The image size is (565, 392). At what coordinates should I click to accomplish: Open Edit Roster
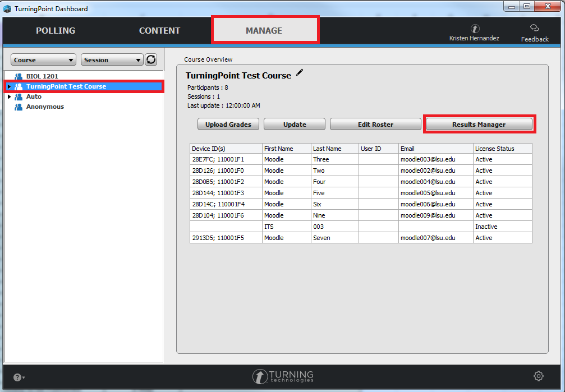(375, 124)
